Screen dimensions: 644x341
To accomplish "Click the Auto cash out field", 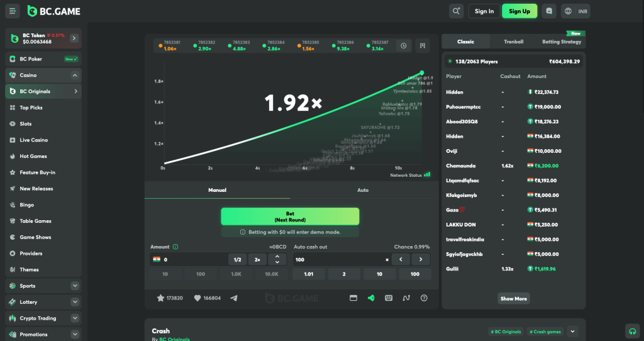I will [340, 260].
